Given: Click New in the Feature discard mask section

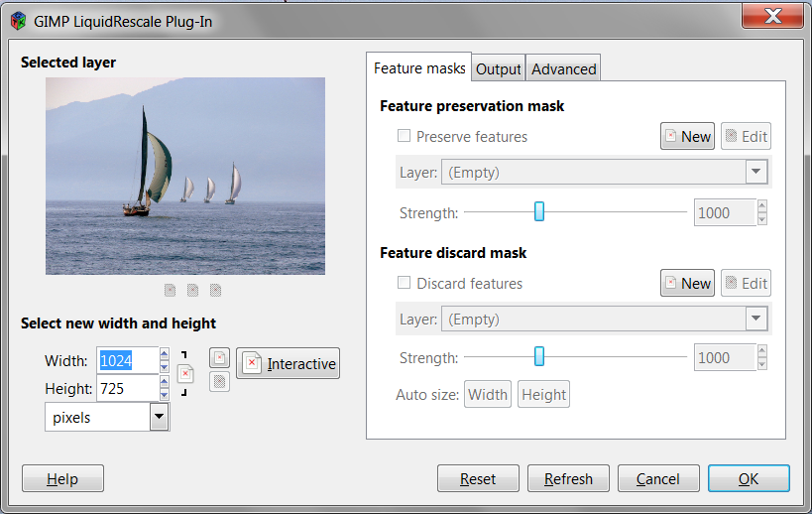Looking at the screenshot, I should (x=687, y=284).
